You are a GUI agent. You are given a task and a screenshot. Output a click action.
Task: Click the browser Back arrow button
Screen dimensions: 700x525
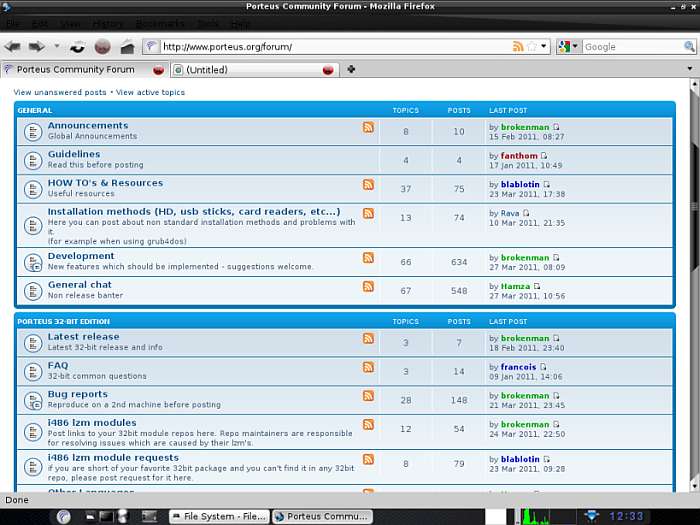click(x=12, y=47)
